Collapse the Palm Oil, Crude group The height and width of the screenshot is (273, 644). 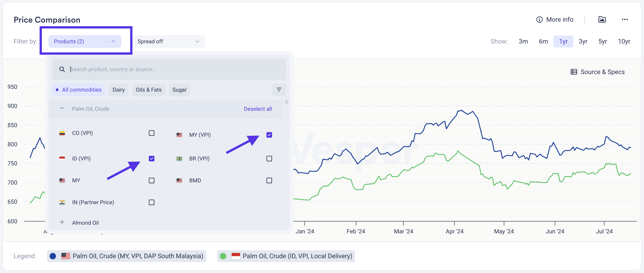[x=62, y=108]
